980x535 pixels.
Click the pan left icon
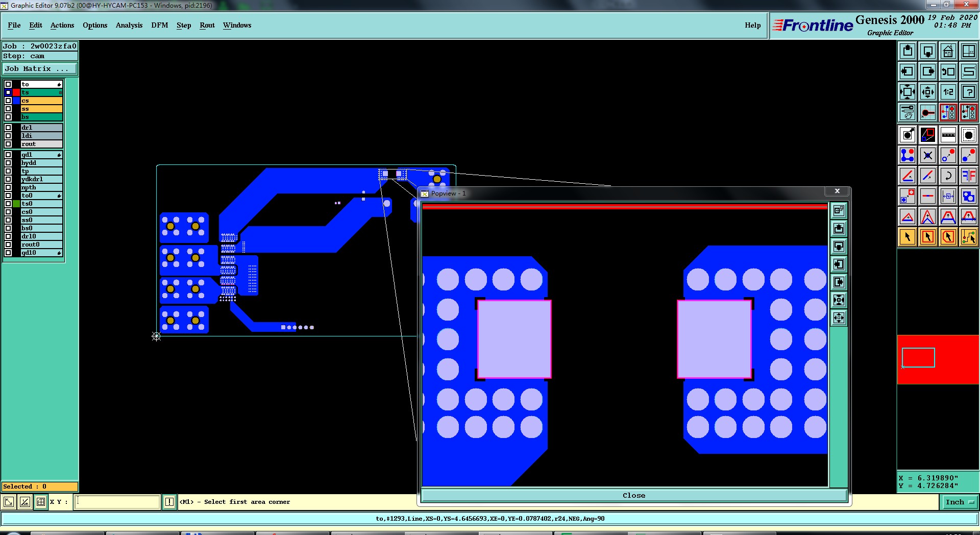[908, 71]
